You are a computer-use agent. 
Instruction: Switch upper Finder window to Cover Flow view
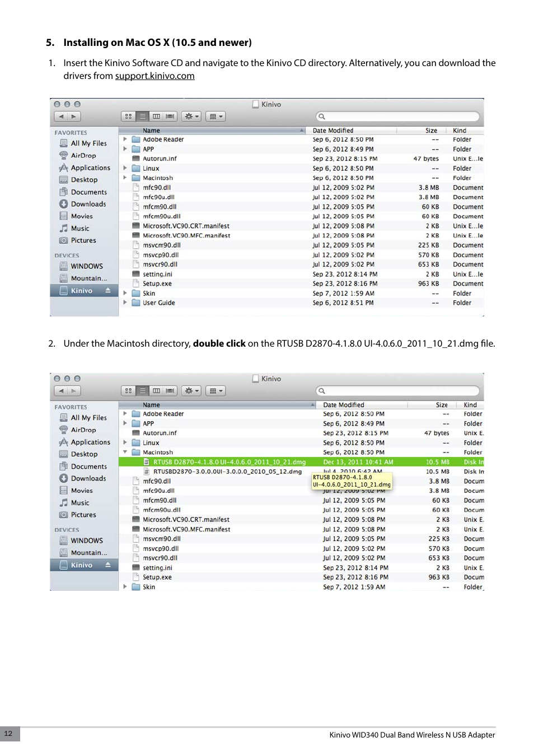[x=170, y=116]
